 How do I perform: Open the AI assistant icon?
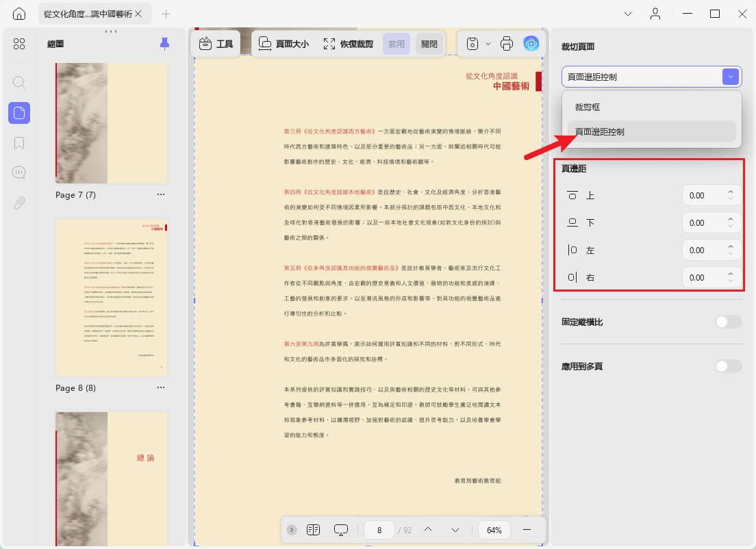coord(531,44)
